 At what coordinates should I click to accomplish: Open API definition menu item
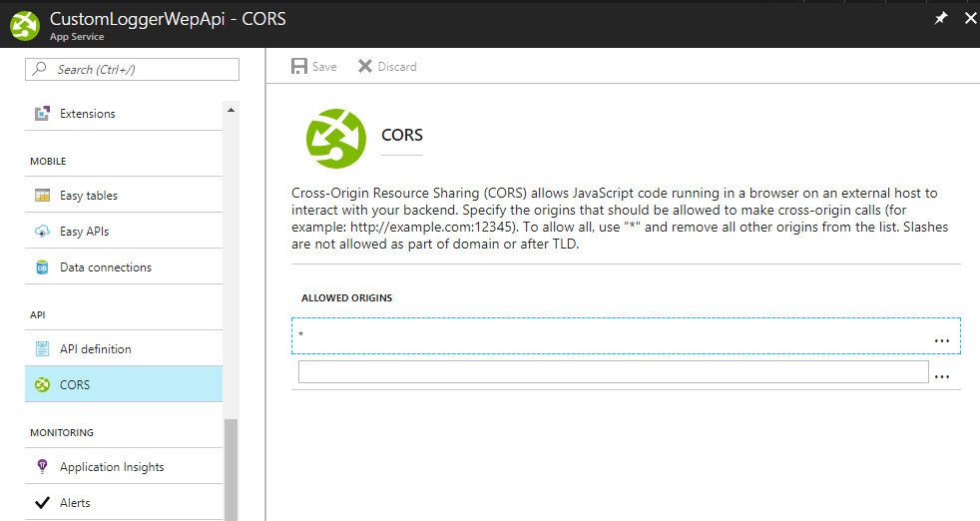[x=124, y=349]
